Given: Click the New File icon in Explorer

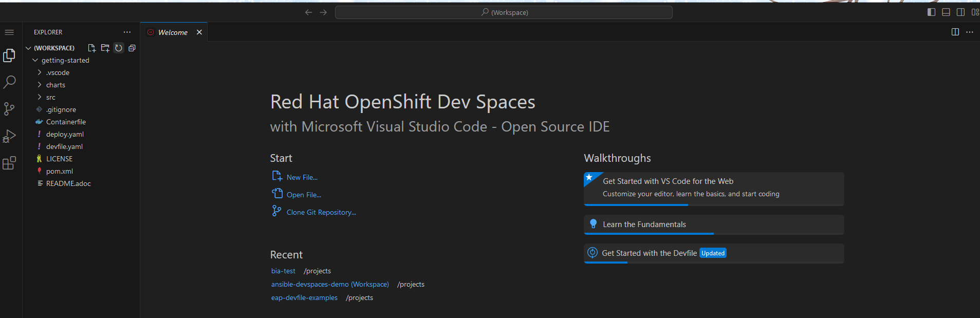Looking at the screenshot, I should (92, 48).
